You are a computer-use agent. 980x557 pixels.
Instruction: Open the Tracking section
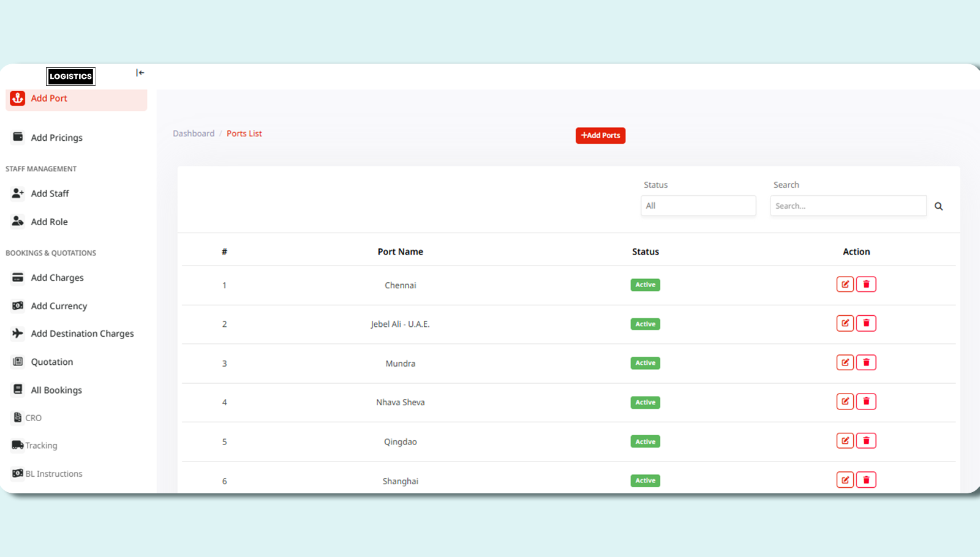pos(41,446)
